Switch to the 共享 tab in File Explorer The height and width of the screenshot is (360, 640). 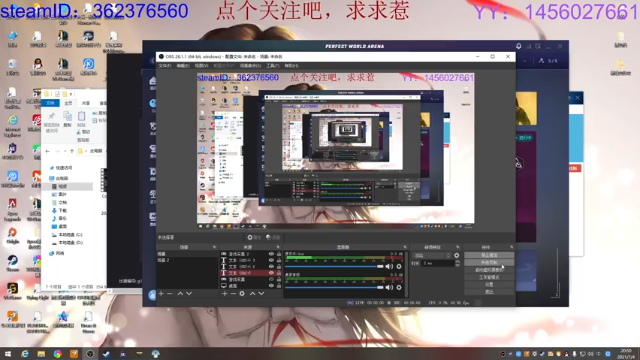pos(86,103)
